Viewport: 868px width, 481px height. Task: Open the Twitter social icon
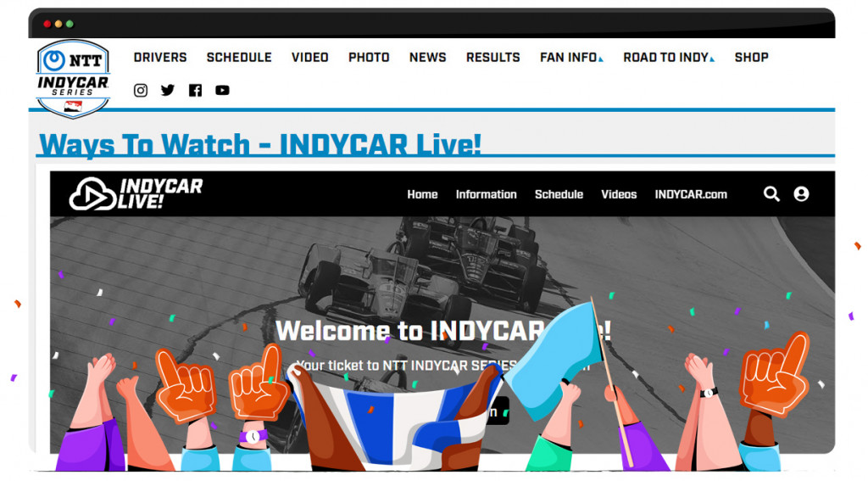point(168,90)
